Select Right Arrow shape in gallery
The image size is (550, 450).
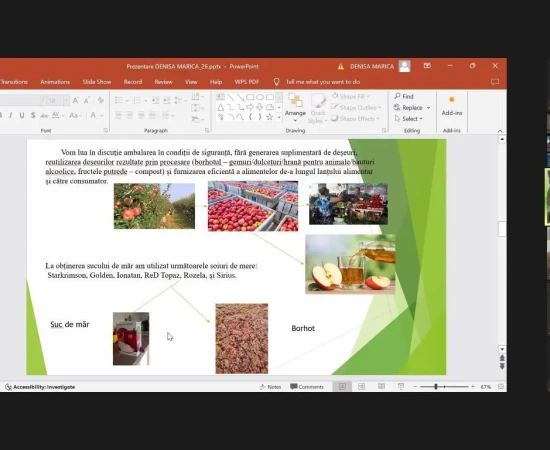click(250, 107)
